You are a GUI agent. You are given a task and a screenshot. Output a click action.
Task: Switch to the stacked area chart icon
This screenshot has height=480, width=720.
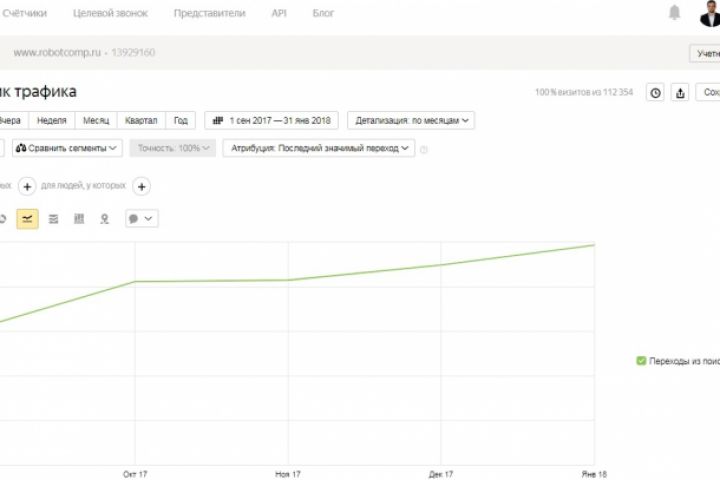click(x=53, y=219)
